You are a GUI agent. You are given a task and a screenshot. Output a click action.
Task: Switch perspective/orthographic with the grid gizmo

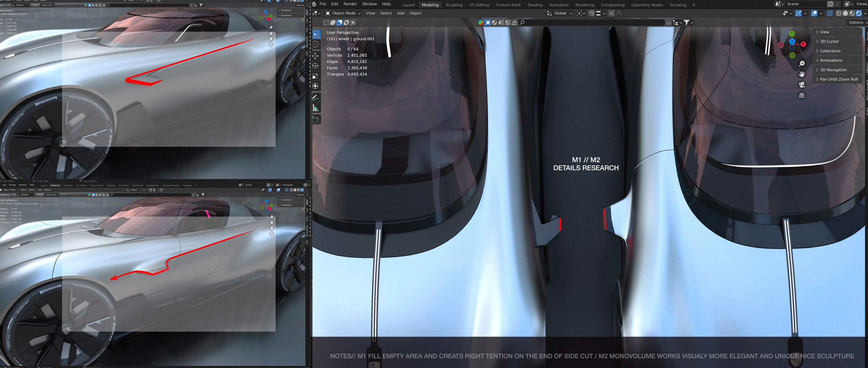coord(802,95)
